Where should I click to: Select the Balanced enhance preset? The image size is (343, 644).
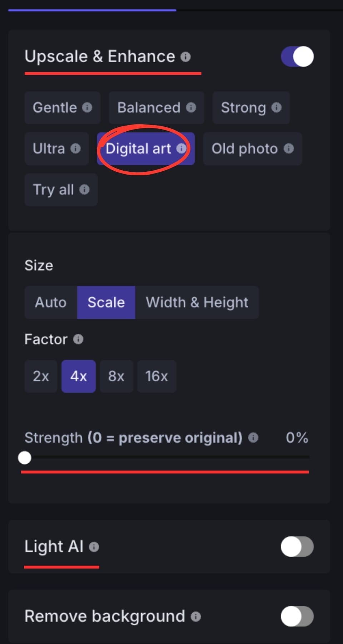[x=149, y=107]
